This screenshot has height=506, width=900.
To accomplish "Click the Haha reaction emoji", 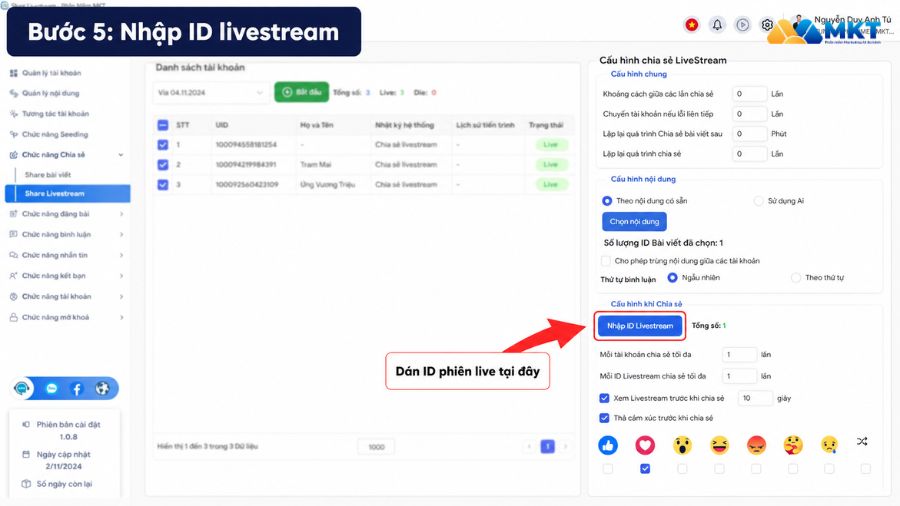I will click(719, 445).
